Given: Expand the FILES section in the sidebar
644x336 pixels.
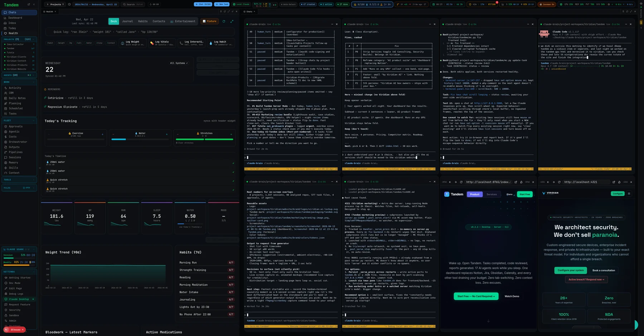Looking at the screenshot, I should (x=19, y=188).
